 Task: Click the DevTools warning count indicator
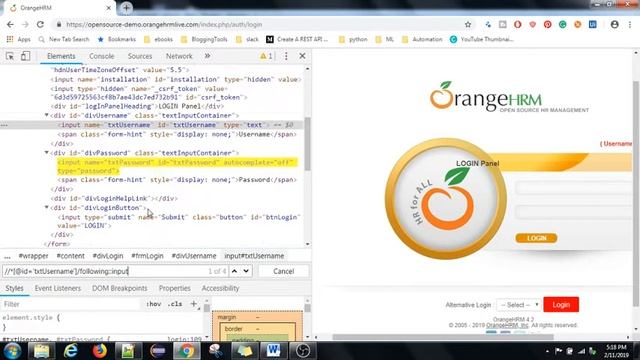pyautogui.click(x=266, y=56)
